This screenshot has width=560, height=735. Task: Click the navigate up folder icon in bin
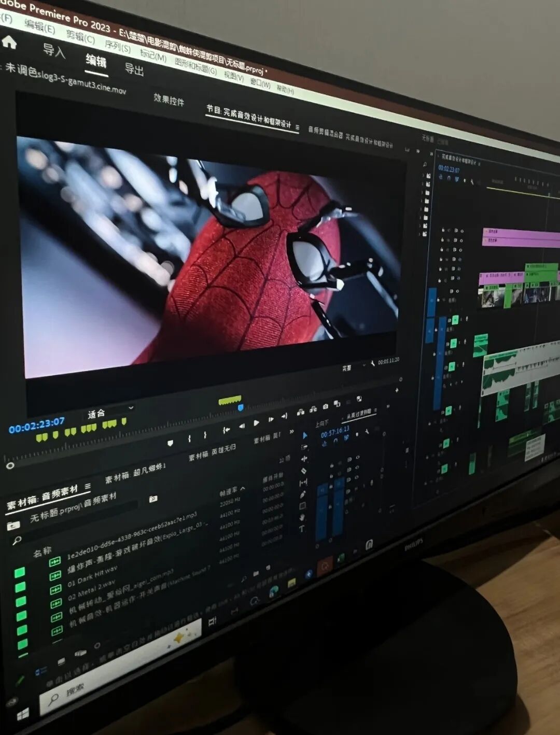pos(13,526)
